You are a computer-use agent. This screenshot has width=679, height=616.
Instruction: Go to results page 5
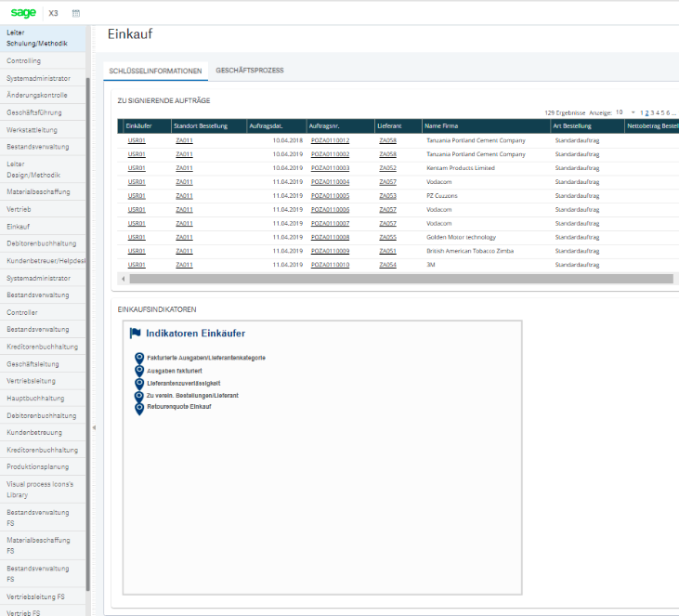[x=662, y=112]
